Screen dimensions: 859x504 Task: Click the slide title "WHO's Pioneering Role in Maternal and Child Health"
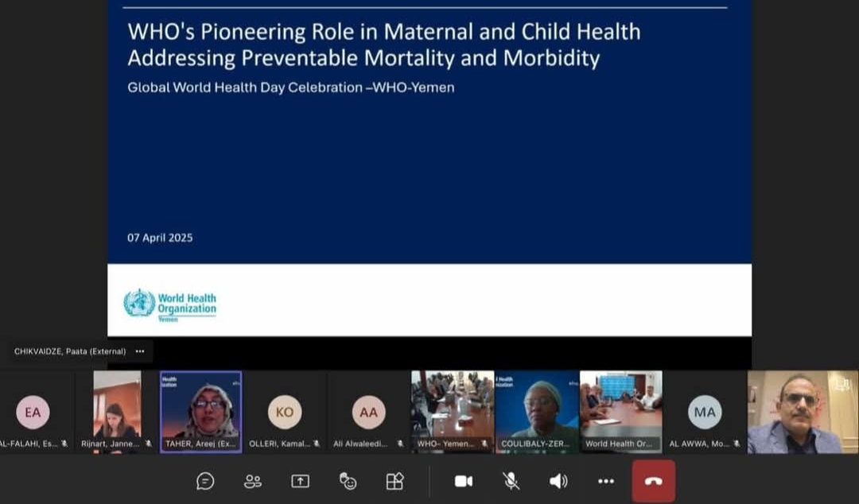(x=384, y=32)
